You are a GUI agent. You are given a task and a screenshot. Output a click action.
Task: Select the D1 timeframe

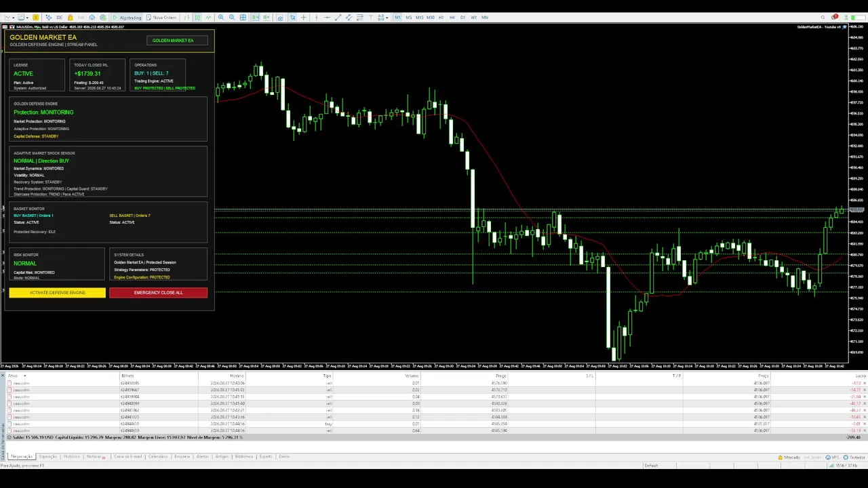(463, 17)
